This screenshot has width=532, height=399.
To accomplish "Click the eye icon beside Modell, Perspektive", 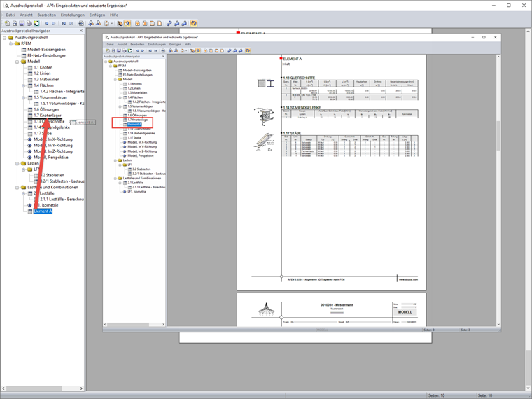I will coord(29,157).
